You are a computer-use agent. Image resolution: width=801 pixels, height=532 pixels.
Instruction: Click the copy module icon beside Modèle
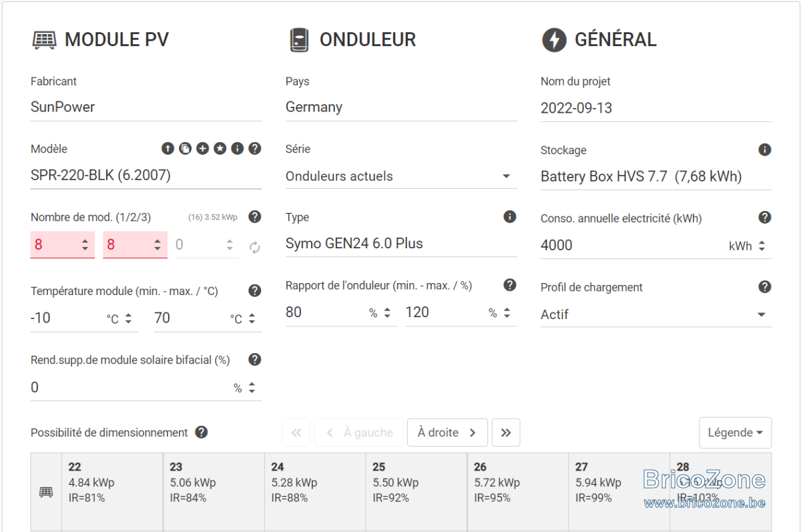[x=186, y=149]
